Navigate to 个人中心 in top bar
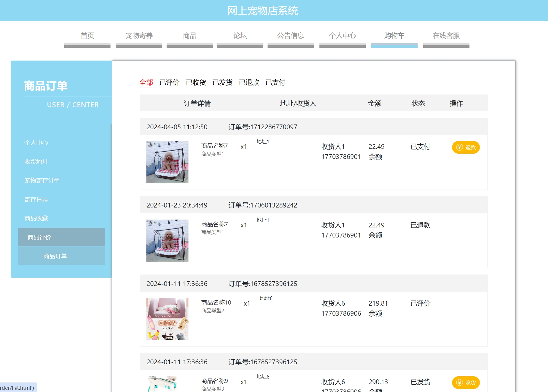 [x=342, y=36]
